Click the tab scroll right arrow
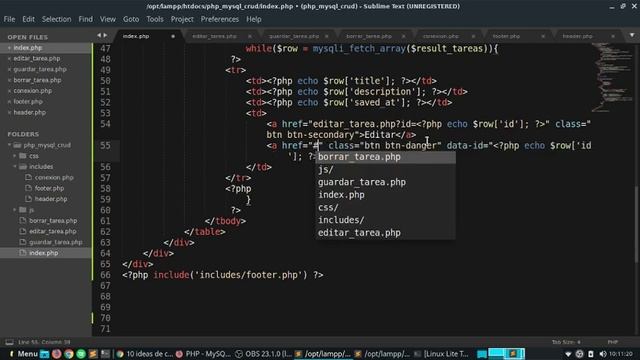 [105, 36]
